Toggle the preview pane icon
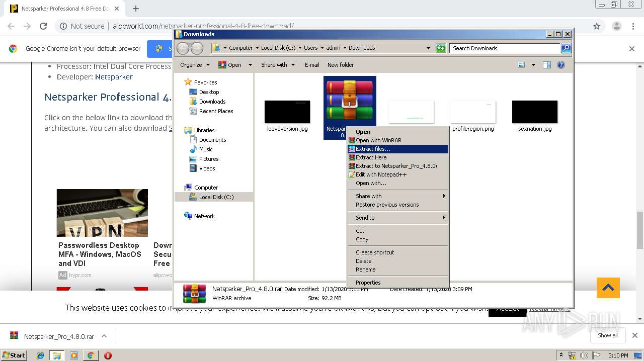The height and width of the screenshot is (362, 644). pos(547,65)
